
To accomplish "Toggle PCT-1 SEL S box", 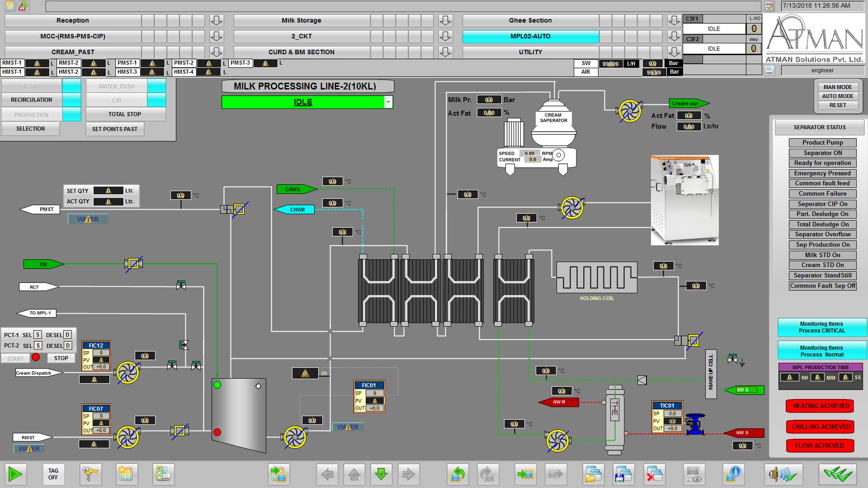I will click(x=38, y=335).
